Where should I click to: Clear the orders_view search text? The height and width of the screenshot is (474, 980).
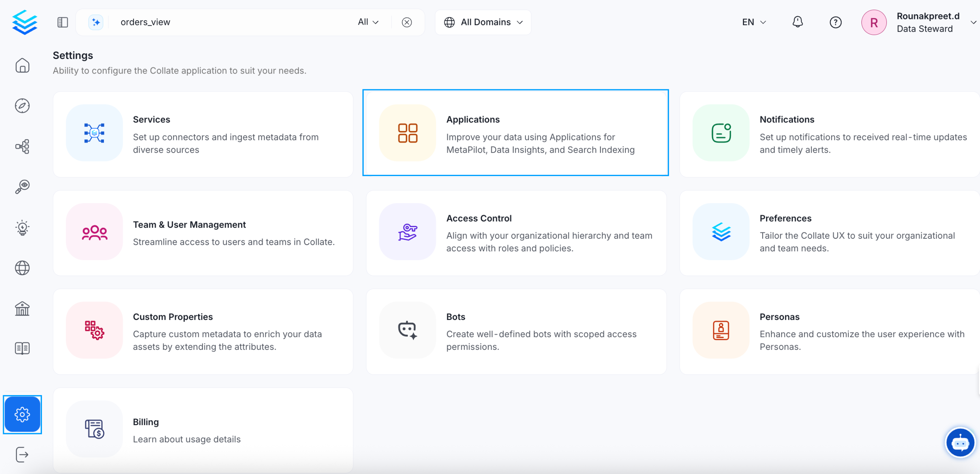(407, 22)
